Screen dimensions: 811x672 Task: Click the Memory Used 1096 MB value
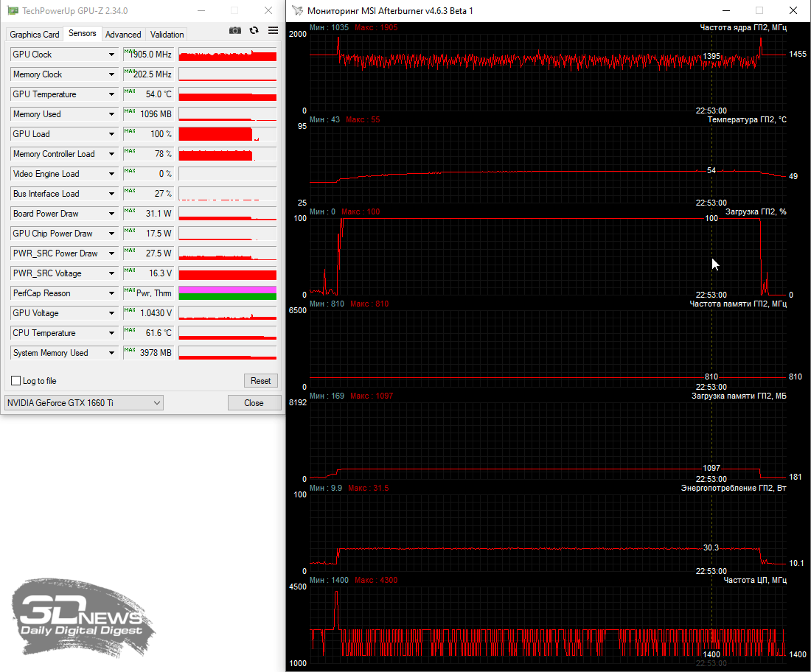click(149, 114)
